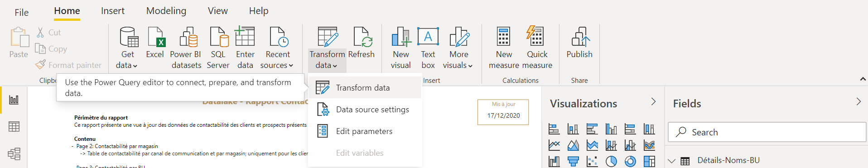
Task: Open Power BI datasets
Action: [186, 48]
